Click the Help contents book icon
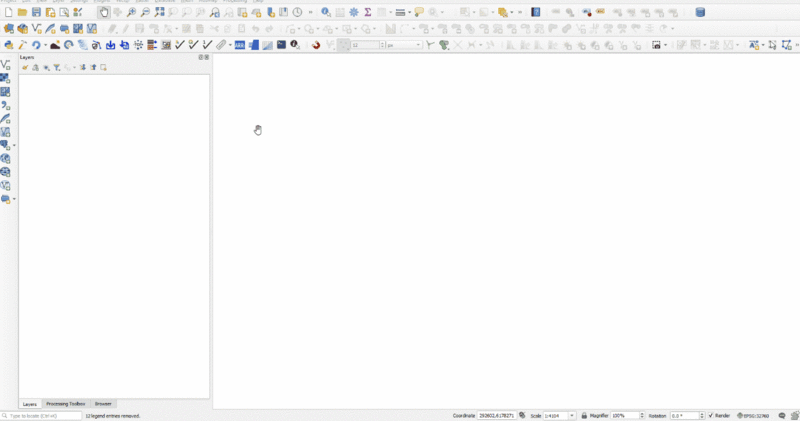Viewport: 800px width, 421px height. click(x=536, y=13)
